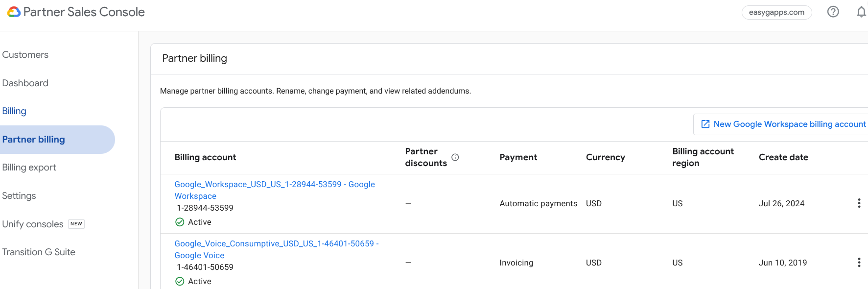Click the Automatic payments cell

(x=539, y=203)
